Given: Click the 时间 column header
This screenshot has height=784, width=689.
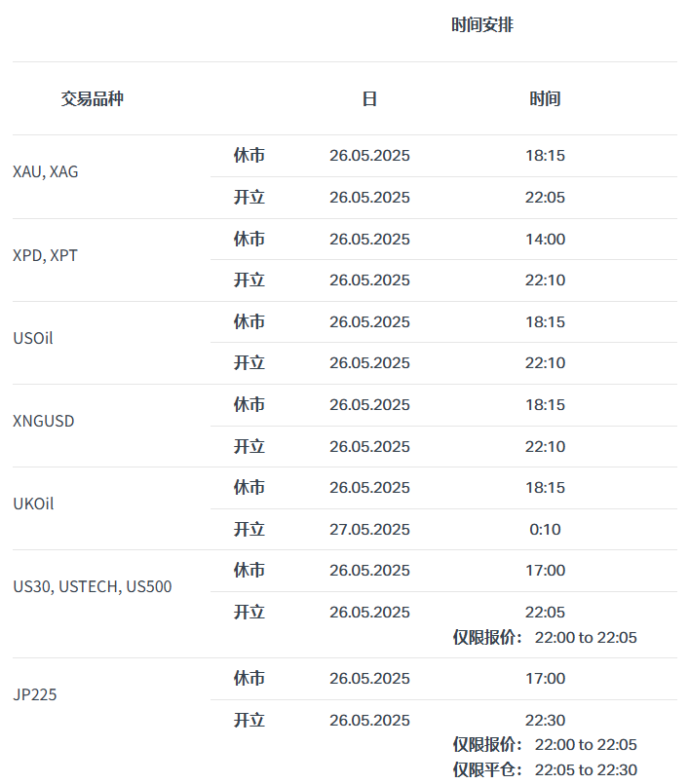Looking at the screenshot, I should [545, 98].
